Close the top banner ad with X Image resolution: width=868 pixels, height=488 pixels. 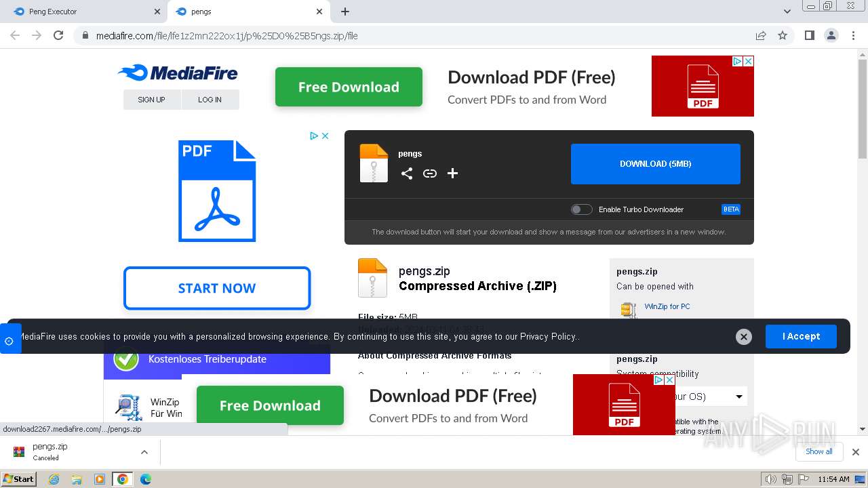(x=749, y=61)
